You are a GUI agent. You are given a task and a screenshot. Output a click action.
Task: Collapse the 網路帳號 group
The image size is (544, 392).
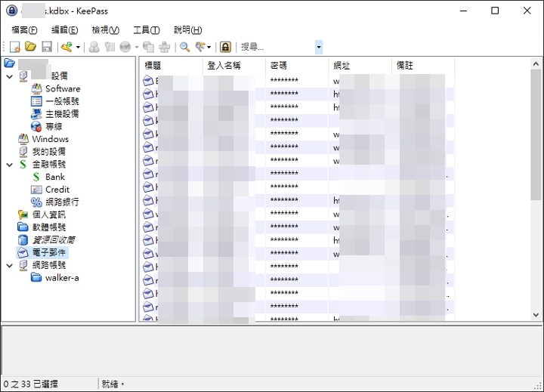coord(10,266)
